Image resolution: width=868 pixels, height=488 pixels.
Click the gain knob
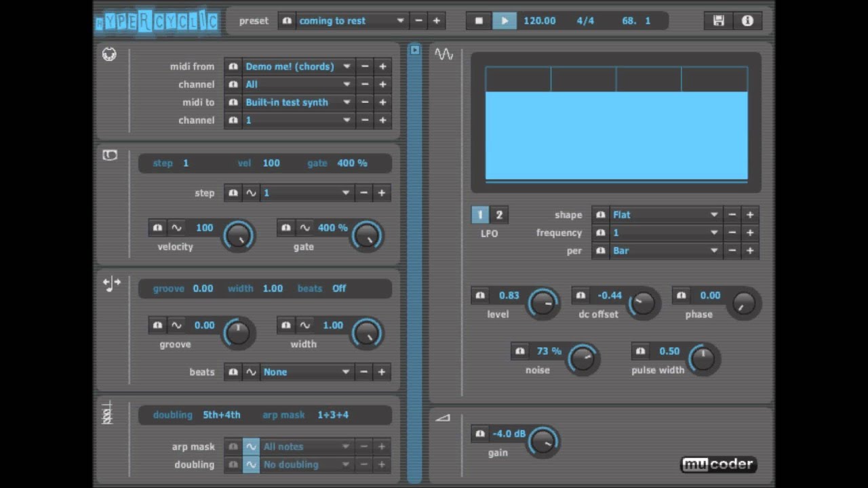(x=542, y=441)
